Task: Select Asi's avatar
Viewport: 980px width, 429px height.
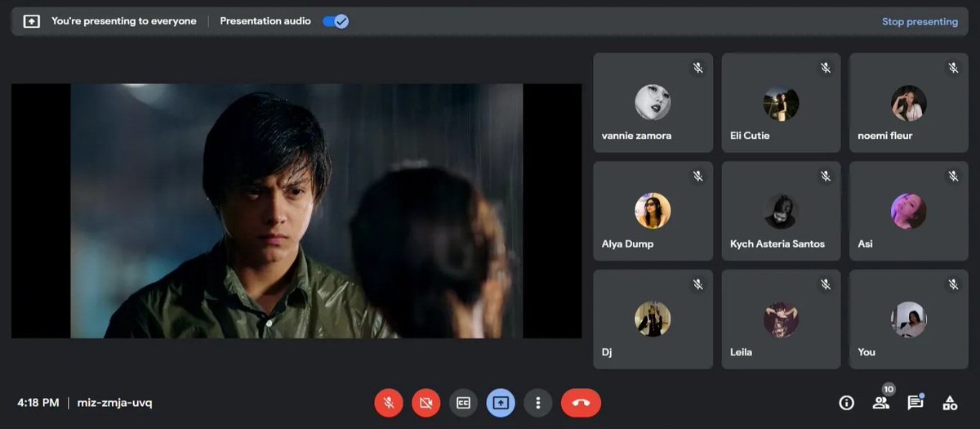Action: click(908, 211)
